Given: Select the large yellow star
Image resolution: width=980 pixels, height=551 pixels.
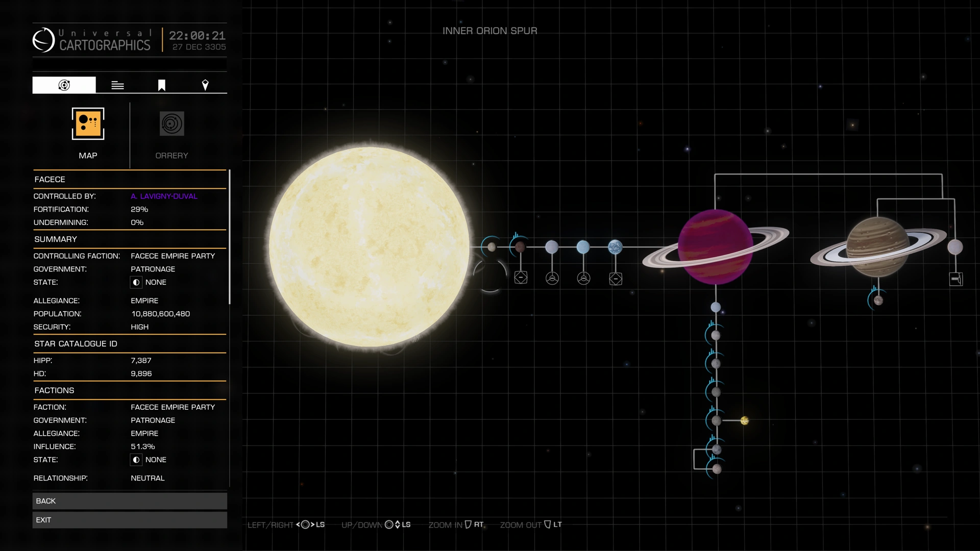Looking at the screenshot, I should [x=369, y=247].
